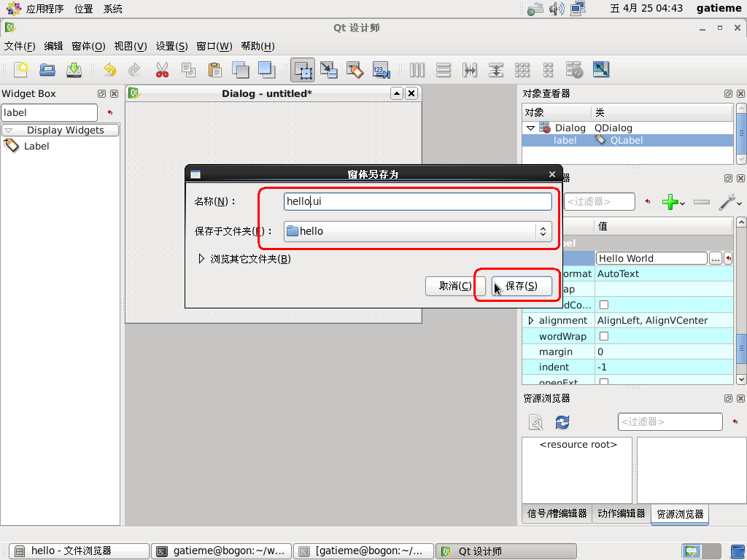This screenshot has height=560, width=747.
Task: Click the resource browser filter field
Action: [x=670, y=422]
